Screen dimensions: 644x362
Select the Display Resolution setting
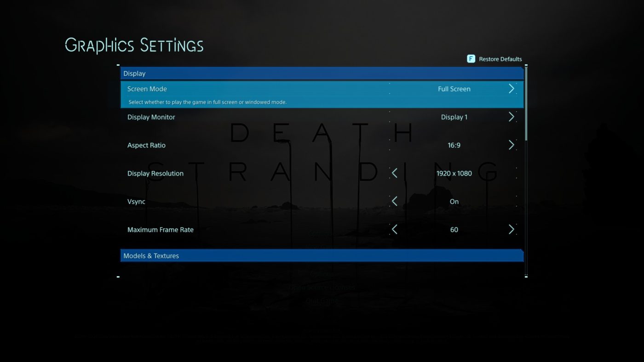pos(155,173)
